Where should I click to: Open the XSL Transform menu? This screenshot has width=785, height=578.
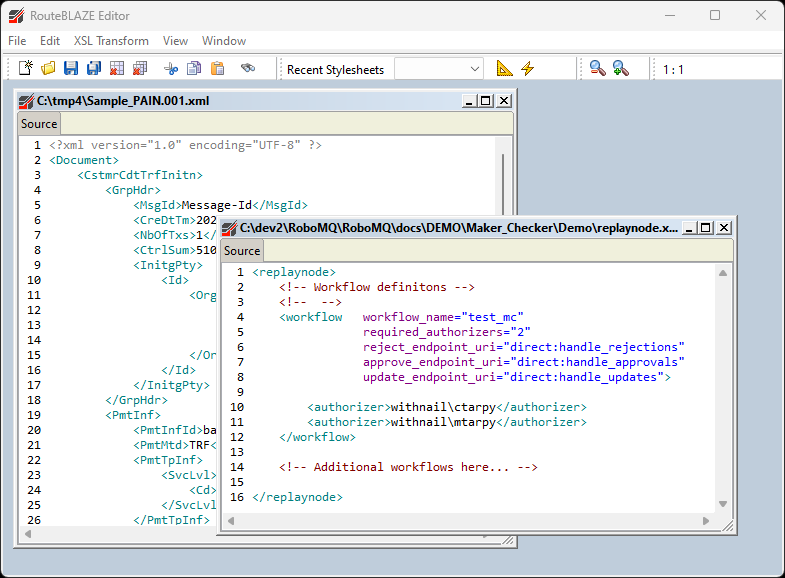111,41
